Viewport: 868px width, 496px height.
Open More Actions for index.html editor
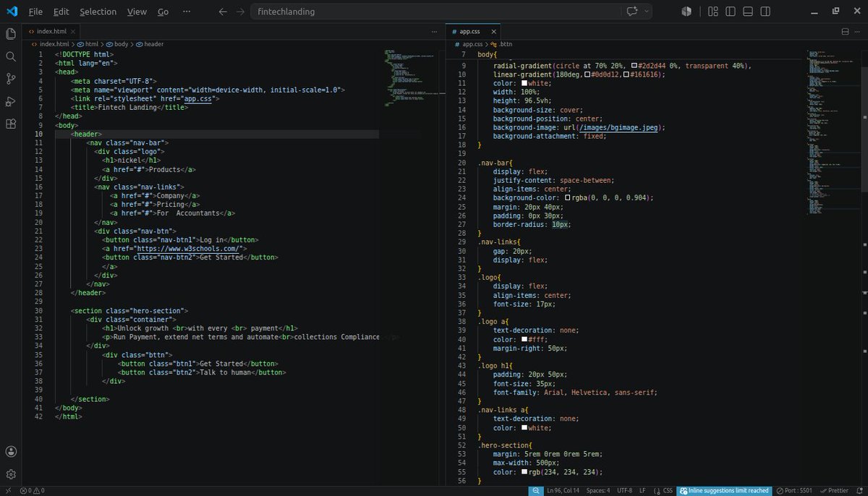coord(436,32)
